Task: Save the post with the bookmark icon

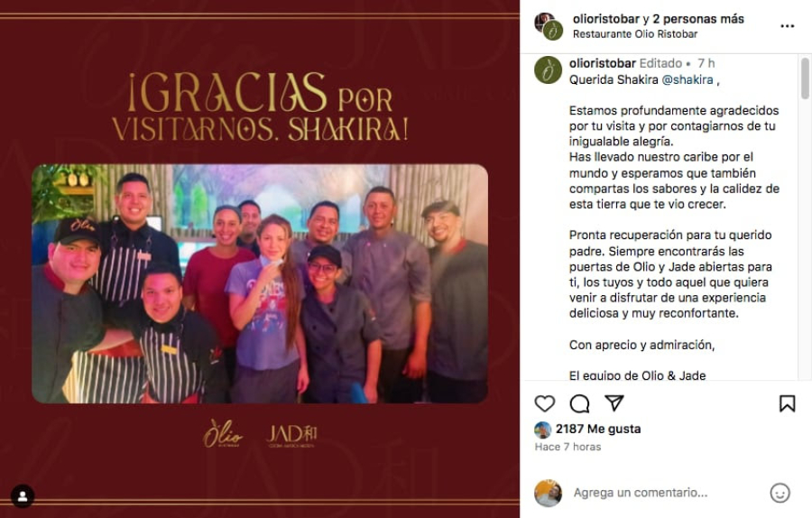Action: tap(787, 403)
